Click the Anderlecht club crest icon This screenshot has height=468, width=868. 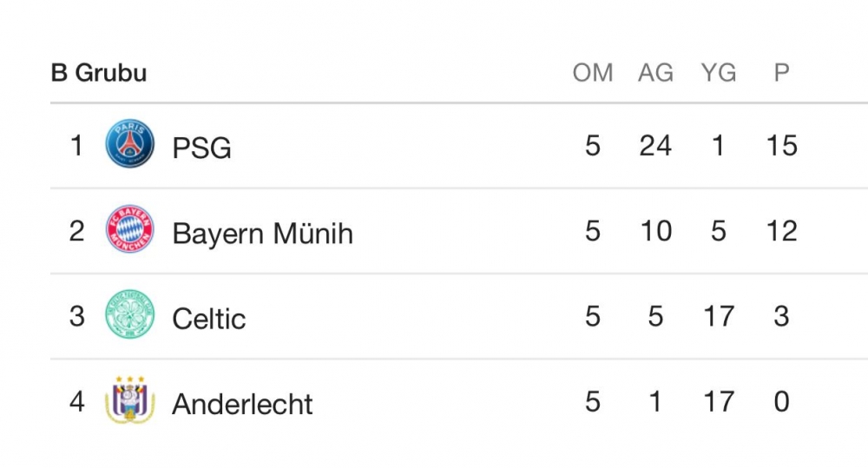(130, 401)
